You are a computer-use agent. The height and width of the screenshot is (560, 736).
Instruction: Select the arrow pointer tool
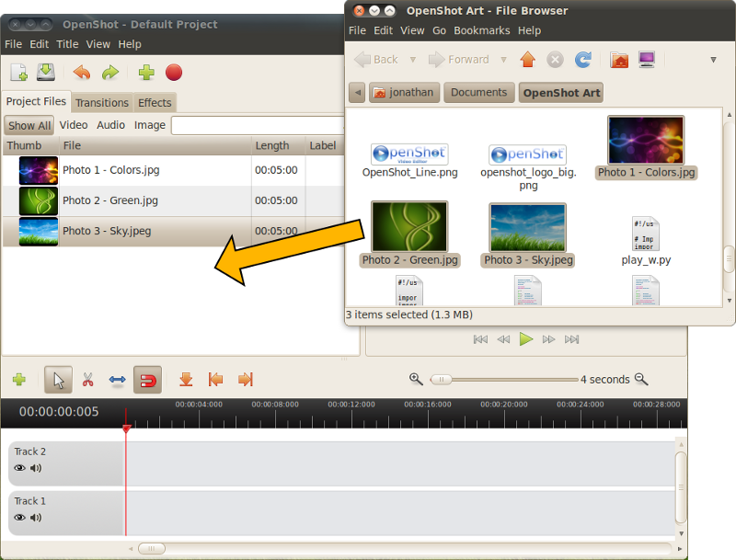pos(58,379)
